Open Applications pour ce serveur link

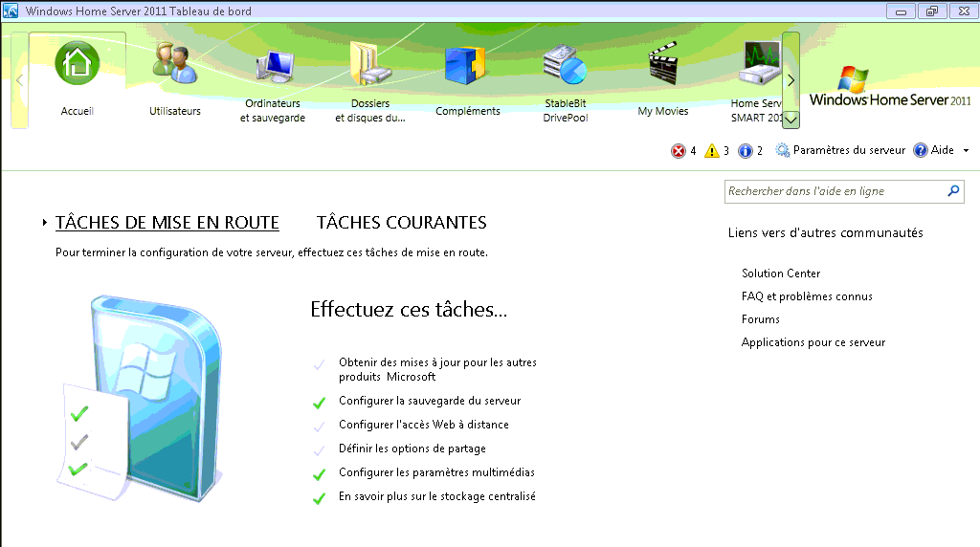[x=813, y=342]
